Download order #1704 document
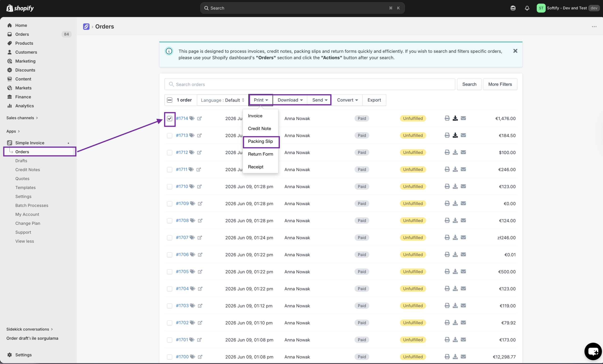The height and width of the screenshot is (364, 603). click(455, 289)
